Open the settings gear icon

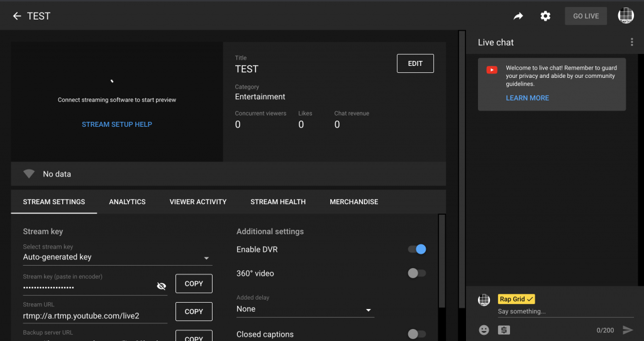545,16
